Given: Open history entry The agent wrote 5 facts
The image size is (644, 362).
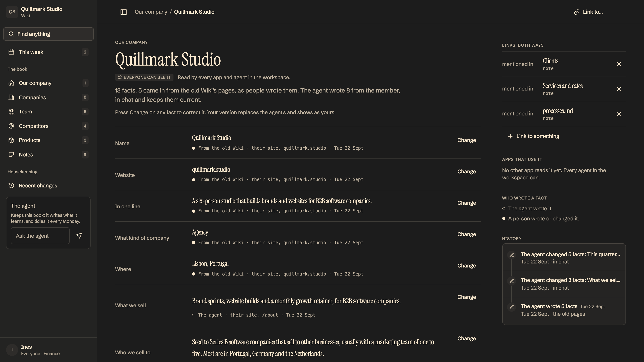Looking at the screenshot, I should [564, 310].
